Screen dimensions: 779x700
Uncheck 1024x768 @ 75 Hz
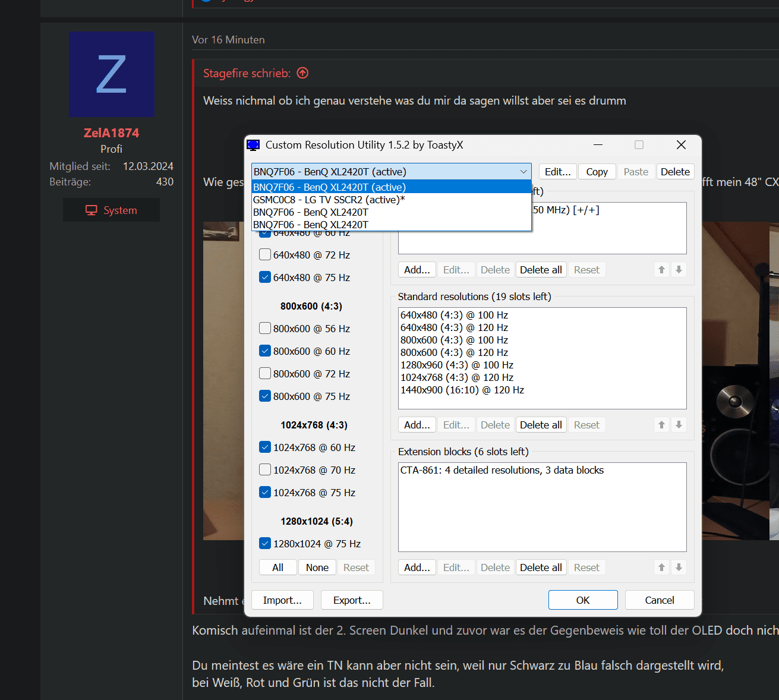(x=265, y=493)
